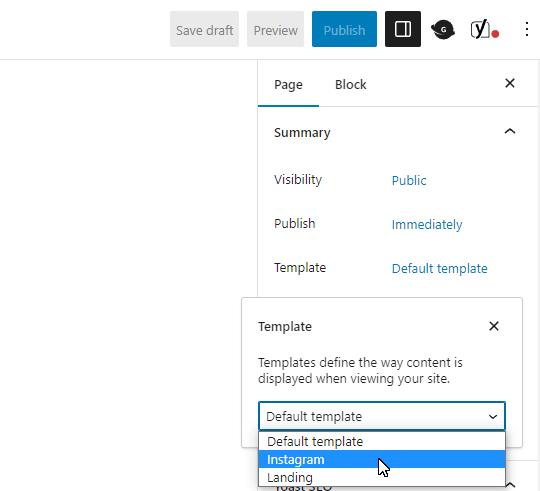The width and height of the screenshot is (540, 491).
Task: Open the Yoast SEO panel icon
Action: tap(485, 30)
